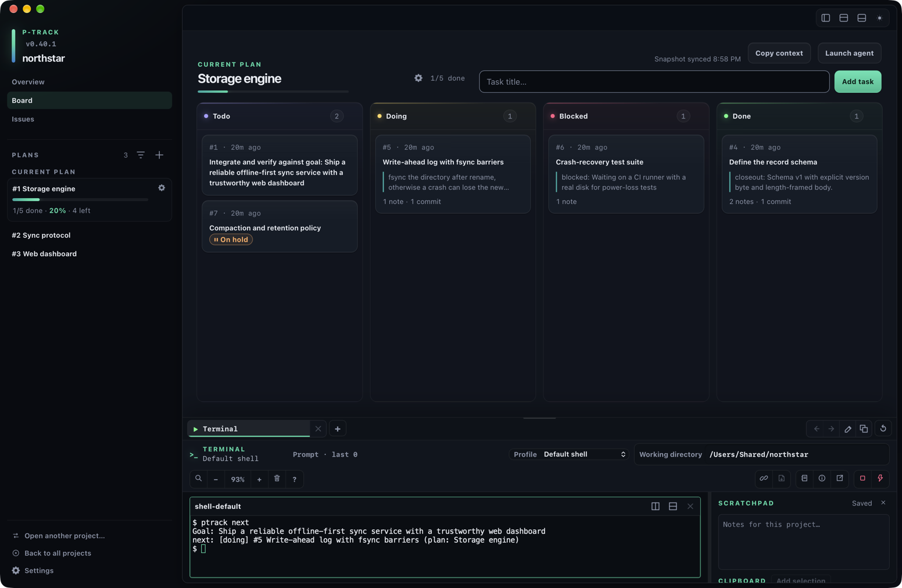Click 'Back to all projects' link
The image size is (902, 588).
point(58,553)
